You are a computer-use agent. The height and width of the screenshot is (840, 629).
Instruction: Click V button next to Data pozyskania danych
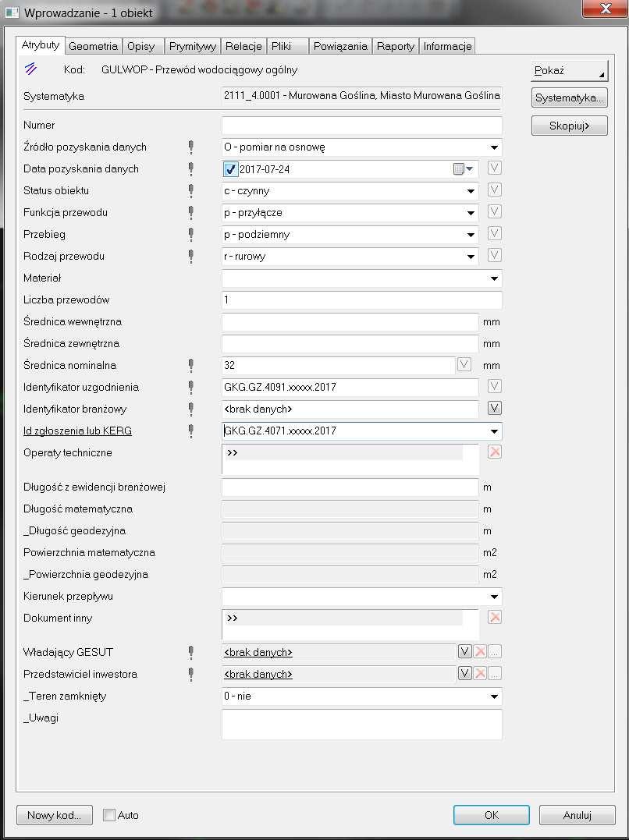tap(495, 168)
